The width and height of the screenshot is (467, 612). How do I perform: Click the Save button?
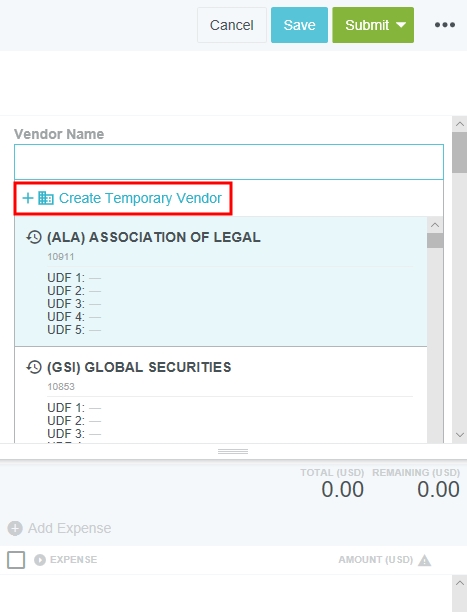coord(299,25)
